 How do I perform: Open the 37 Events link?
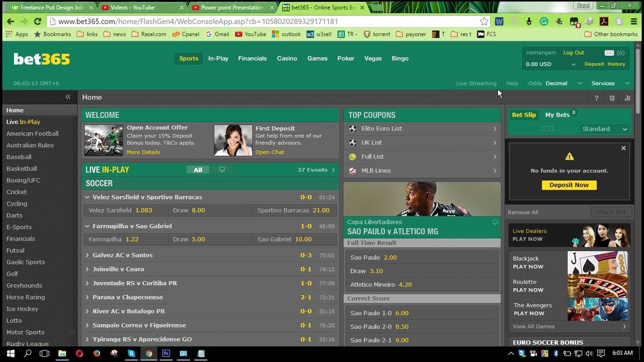316,170
